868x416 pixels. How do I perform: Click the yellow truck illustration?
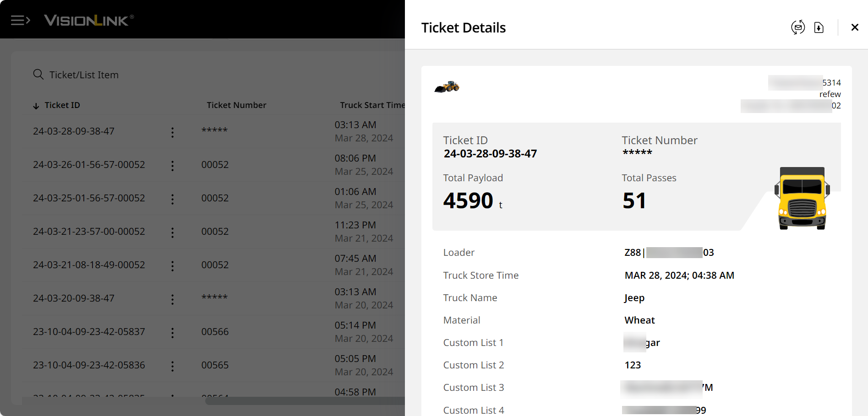coord(802,198)
